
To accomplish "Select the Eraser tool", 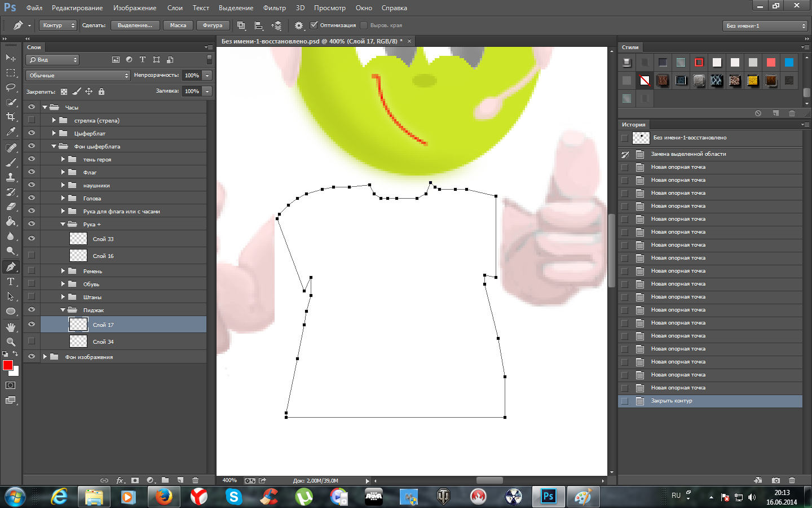I will 11,206.
